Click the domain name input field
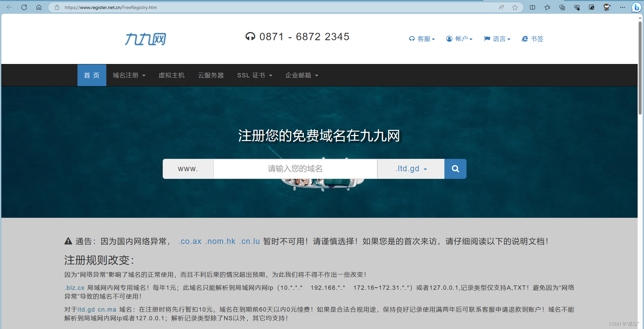The height and width of the screenshot is (329, 644). pos(295,169)
